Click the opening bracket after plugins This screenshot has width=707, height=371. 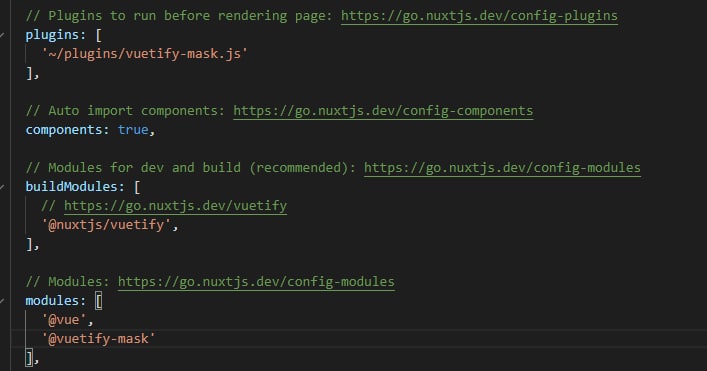[99, 35]
